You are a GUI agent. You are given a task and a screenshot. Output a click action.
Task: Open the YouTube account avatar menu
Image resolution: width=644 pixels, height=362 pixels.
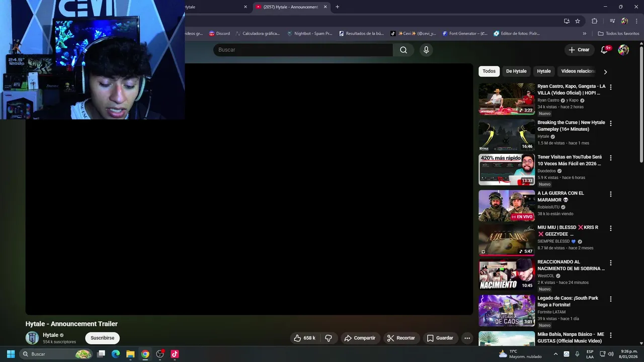[x=623, y=50]
